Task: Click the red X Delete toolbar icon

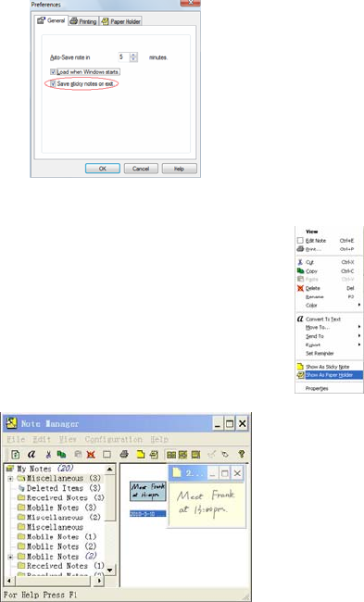Action: click(x=91, y=454)
